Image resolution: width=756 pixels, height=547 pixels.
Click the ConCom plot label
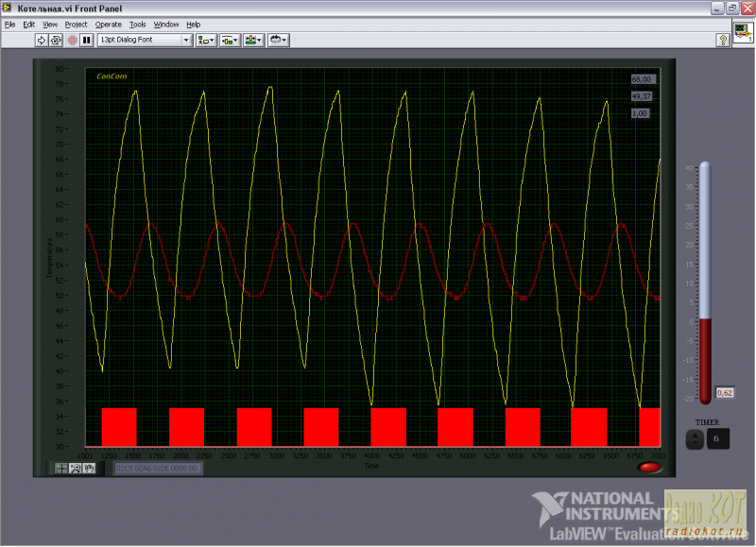112,77
